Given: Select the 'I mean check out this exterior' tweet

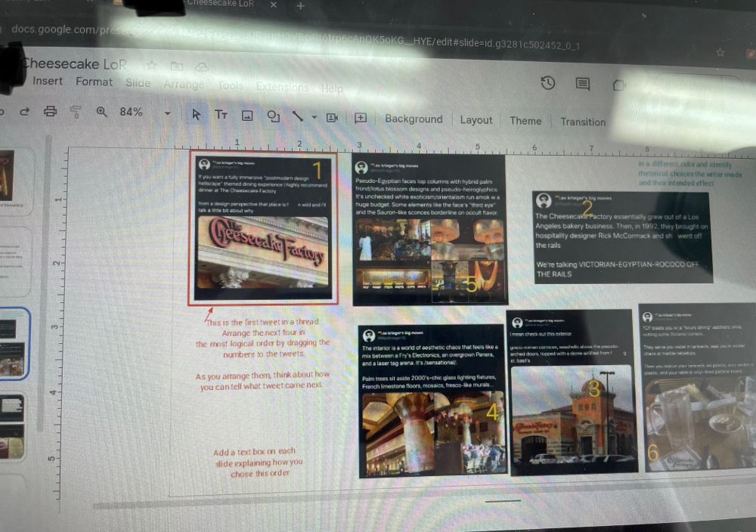Looking at the screenshot, I should (572, 392).
